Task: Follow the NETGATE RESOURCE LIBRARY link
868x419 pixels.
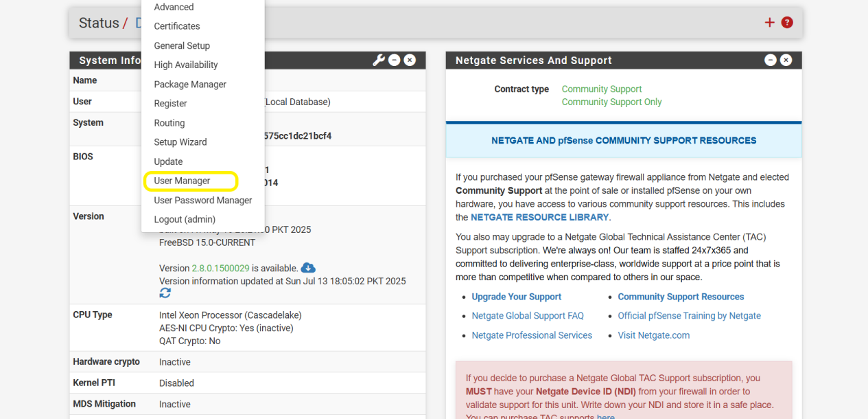Action: [x=539, y=217]
